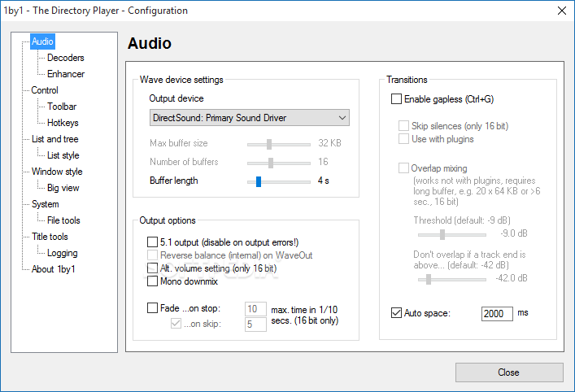Enable Mono downmix checkbox
The image size is (575, 392).
[152, 281]
